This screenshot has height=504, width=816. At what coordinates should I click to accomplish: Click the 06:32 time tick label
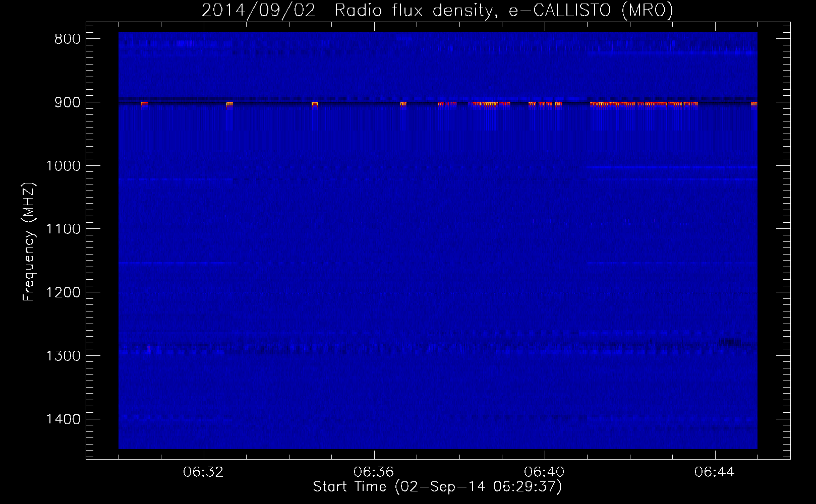[x=203, y=472]
